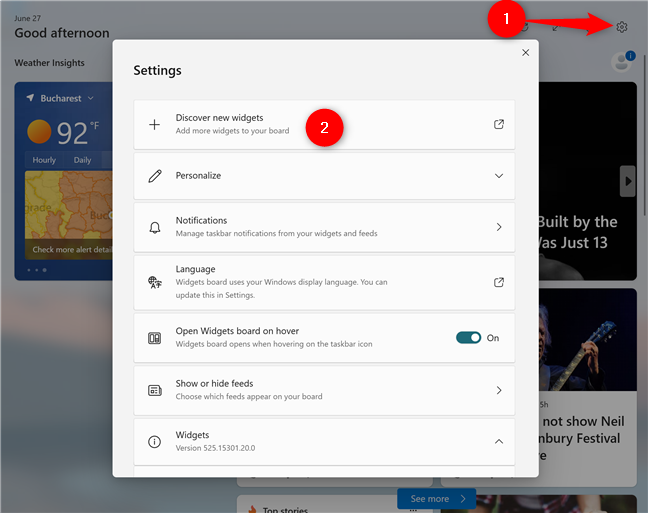The image size is (648, 513).
Task: Switch to Daily weather tab
Action: (82, 160)
